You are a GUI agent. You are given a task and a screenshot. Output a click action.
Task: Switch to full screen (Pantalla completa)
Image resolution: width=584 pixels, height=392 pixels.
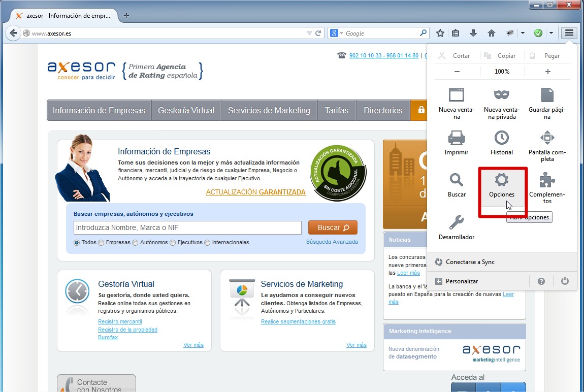[x=547, y=146]
